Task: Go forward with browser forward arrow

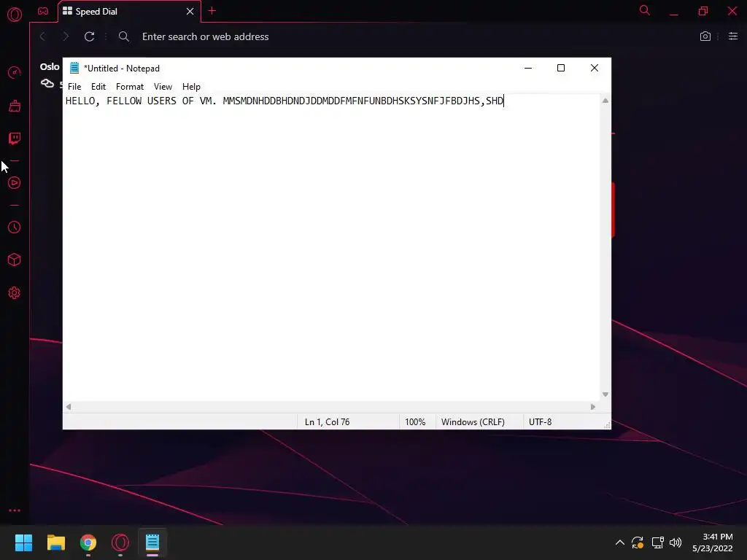Action: point(66,36)
